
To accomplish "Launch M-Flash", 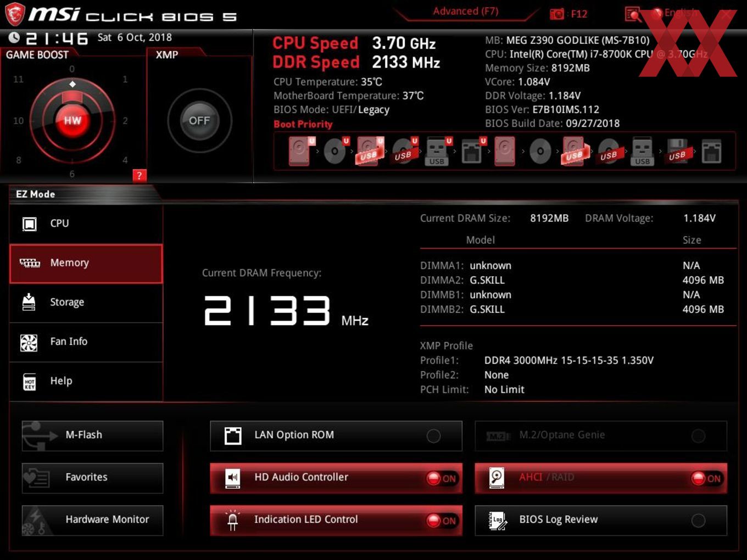I will tap(92, 436).
